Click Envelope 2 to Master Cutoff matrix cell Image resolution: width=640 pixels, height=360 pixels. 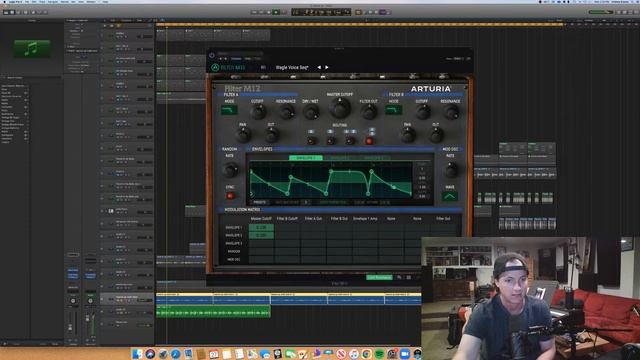261,236
